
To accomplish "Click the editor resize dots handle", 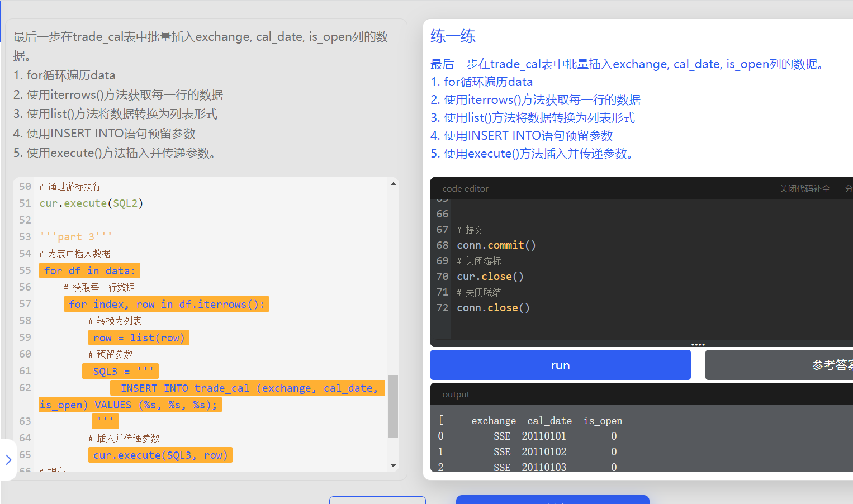I will 698,344.
